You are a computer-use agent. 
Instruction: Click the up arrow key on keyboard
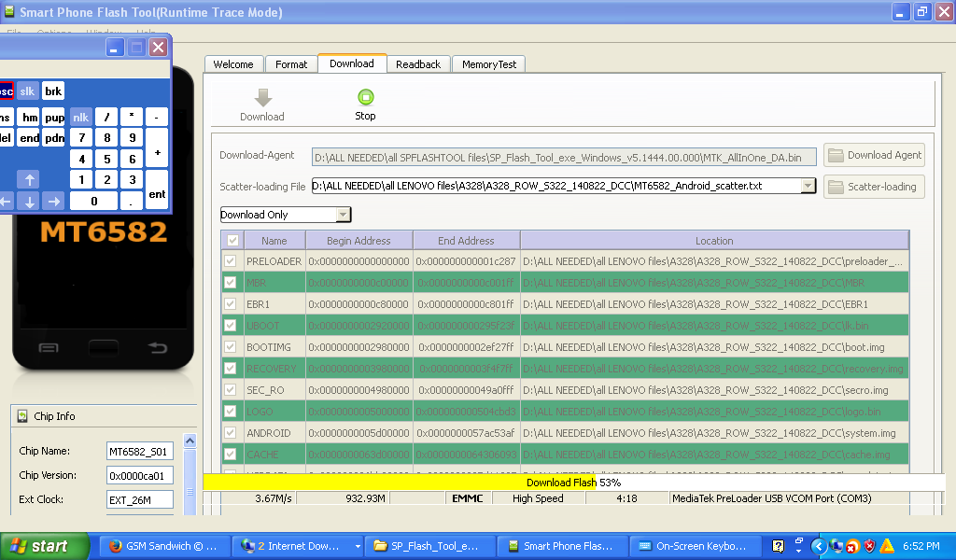point(29,179)
